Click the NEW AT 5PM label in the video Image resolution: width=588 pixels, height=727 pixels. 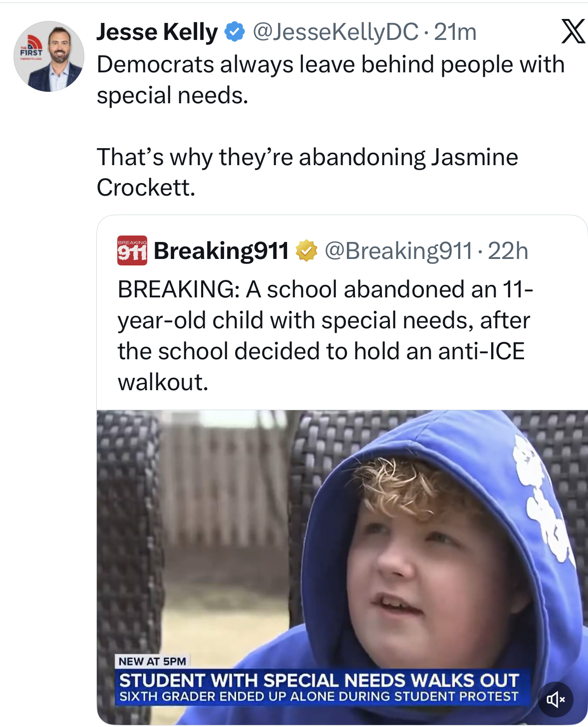coord(152,661)
